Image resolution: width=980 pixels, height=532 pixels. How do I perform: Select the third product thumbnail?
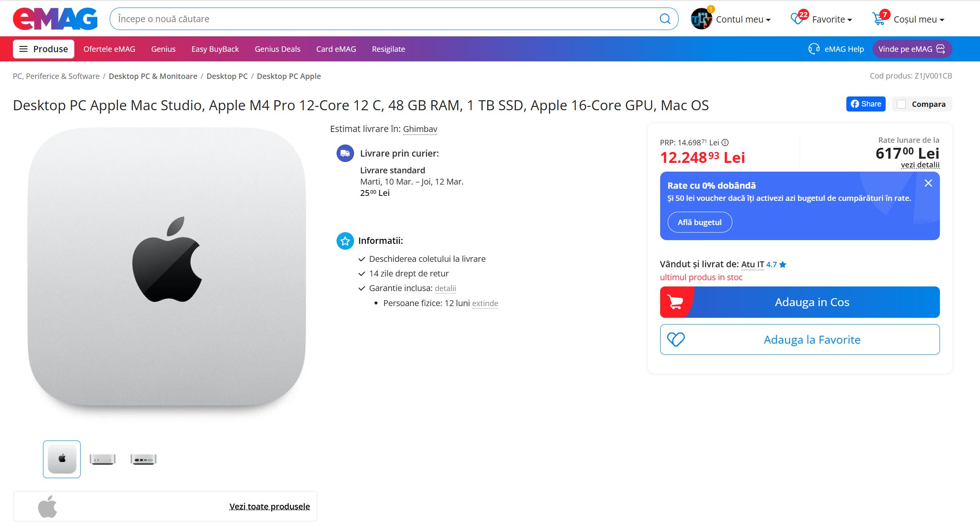143,459
